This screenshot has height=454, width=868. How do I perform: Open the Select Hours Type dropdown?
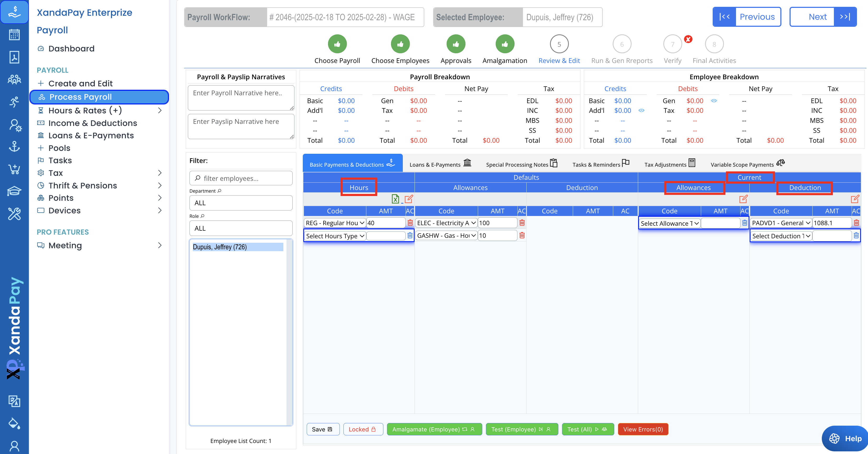335,236
